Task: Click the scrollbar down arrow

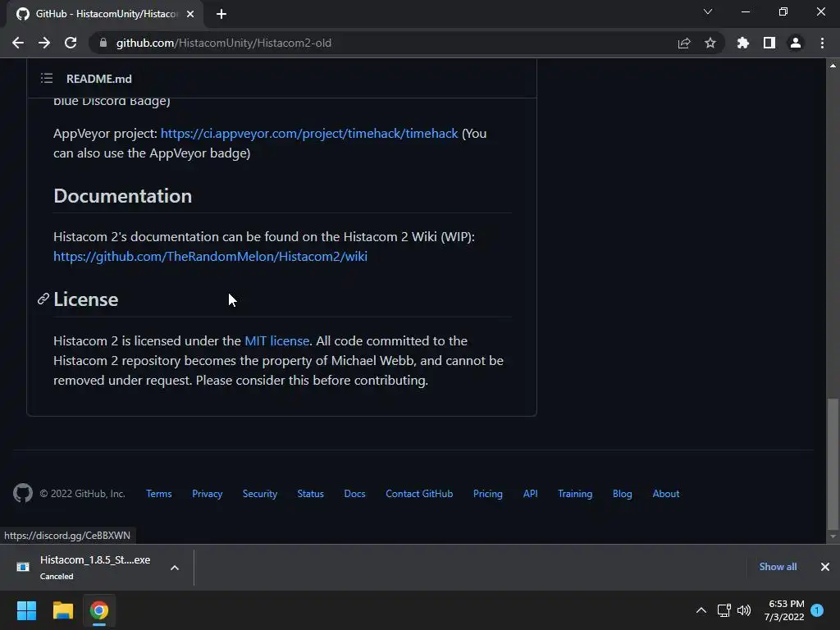Action: tap(833, 536)
